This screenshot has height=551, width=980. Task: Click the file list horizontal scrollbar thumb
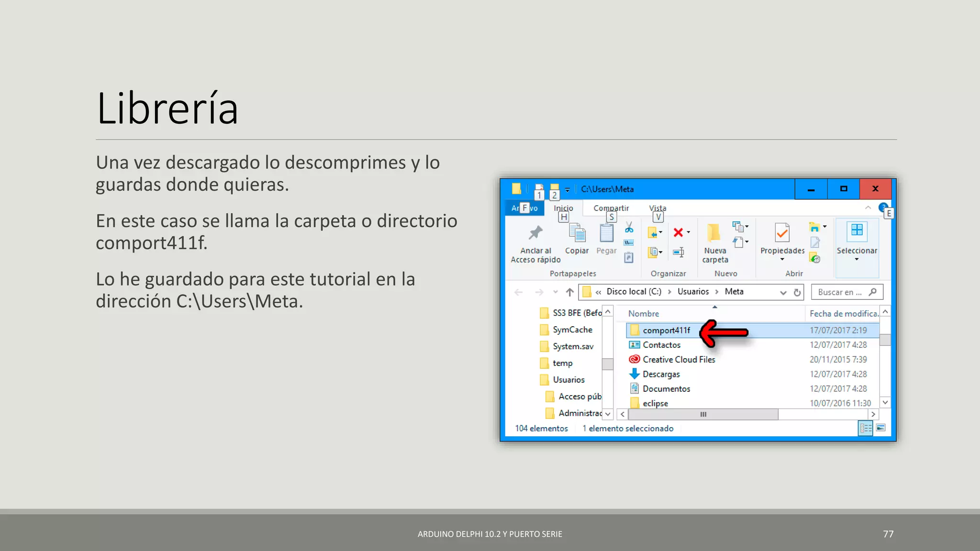(703, 414)
